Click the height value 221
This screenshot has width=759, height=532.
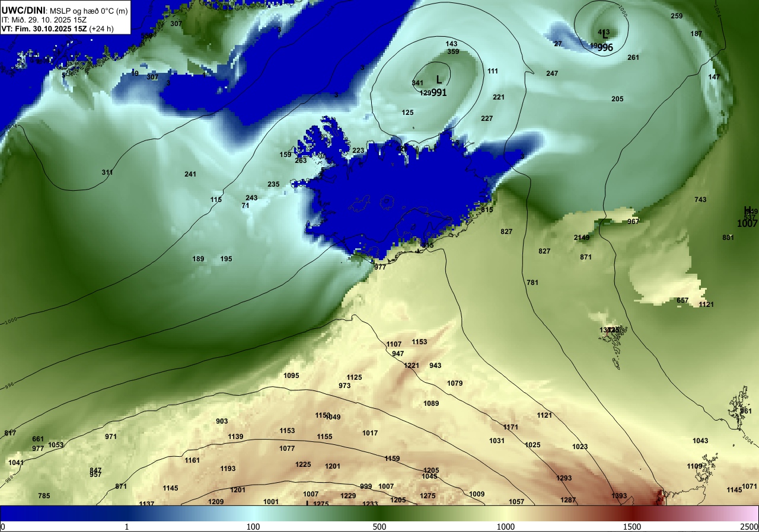(499, 97)
